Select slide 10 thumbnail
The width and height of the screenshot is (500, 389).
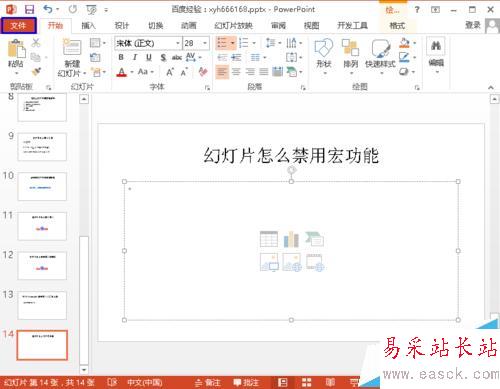click(42, 186)
